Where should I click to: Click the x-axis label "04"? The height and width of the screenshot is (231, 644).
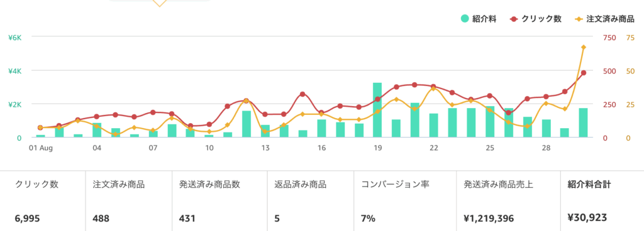[x=96, y=148]
